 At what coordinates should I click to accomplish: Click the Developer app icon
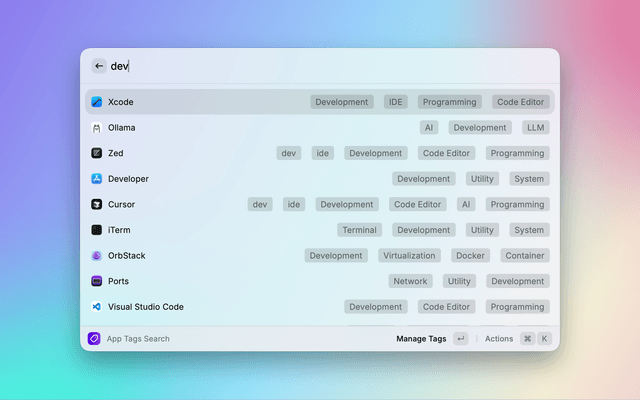(x=97, y=179)
